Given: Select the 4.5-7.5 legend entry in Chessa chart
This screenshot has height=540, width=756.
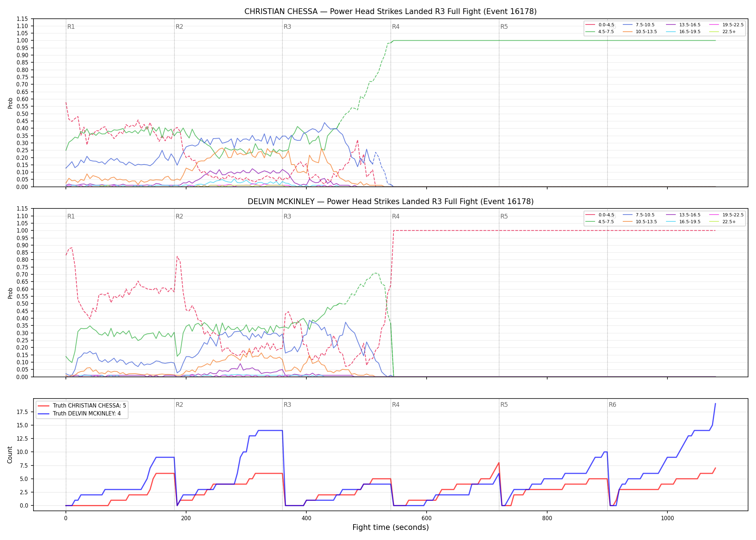Looking at the screenshot, I should click(600, 32).
